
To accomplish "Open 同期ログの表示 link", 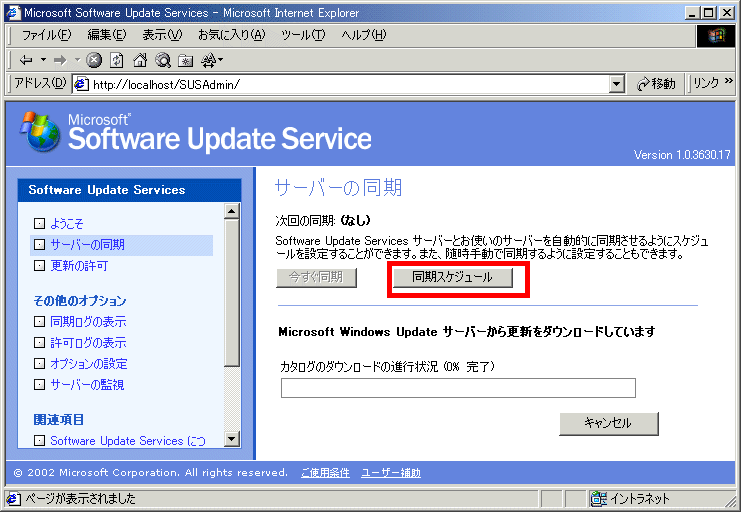I will pyautogui.click(x=88, y=322).
